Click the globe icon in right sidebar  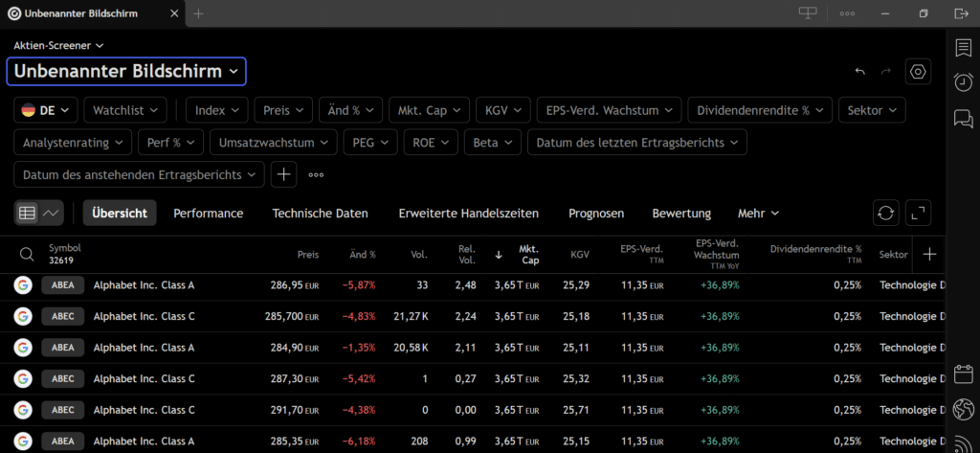(x=963, y=410)
